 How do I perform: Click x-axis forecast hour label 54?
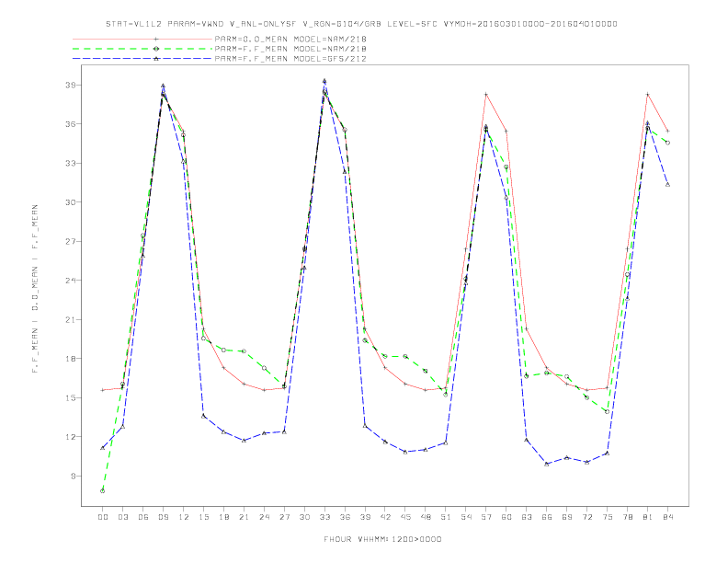(466, 517)
